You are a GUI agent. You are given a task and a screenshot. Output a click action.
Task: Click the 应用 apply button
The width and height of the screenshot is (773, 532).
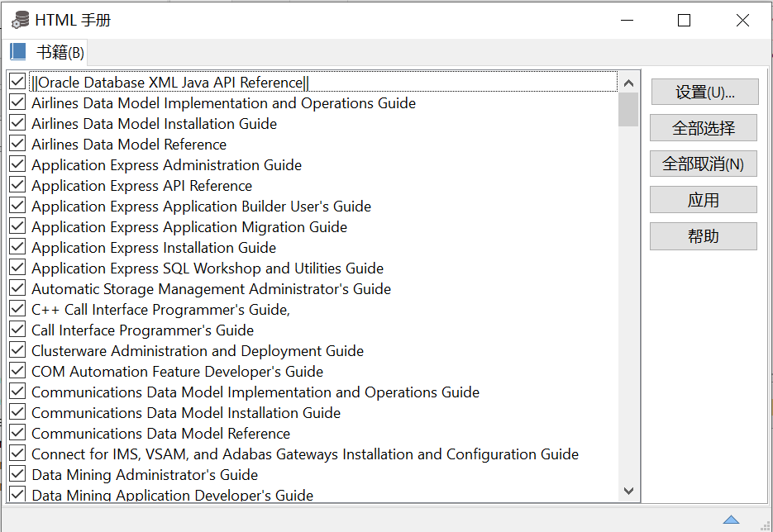tap(704, 200)
